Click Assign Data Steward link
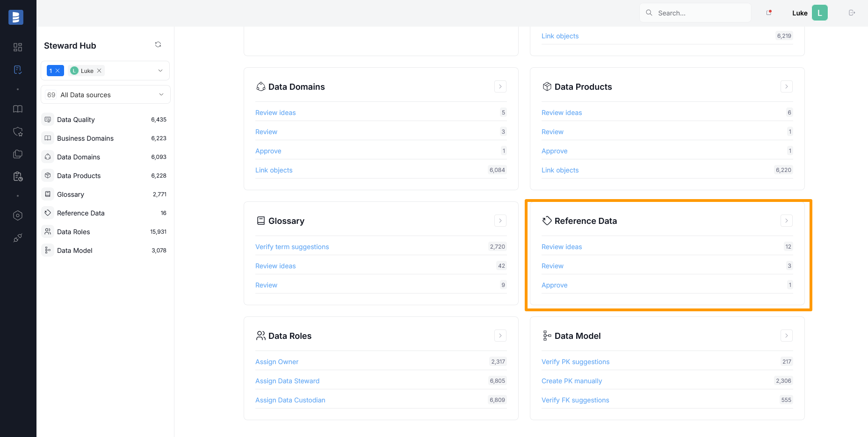Screen dimensions: 868x437 287,381
